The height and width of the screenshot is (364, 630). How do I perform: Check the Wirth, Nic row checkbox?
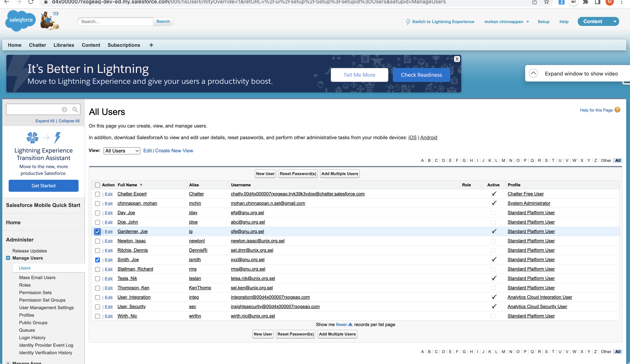click(98, 316)
